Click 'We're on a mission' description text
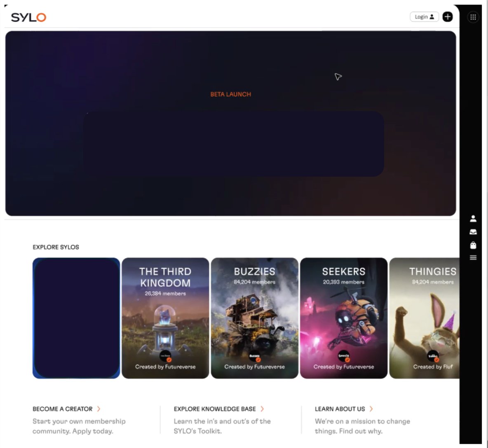Image resolution: width=488 pixels, height=448 pixels. (x=362, y=426)
